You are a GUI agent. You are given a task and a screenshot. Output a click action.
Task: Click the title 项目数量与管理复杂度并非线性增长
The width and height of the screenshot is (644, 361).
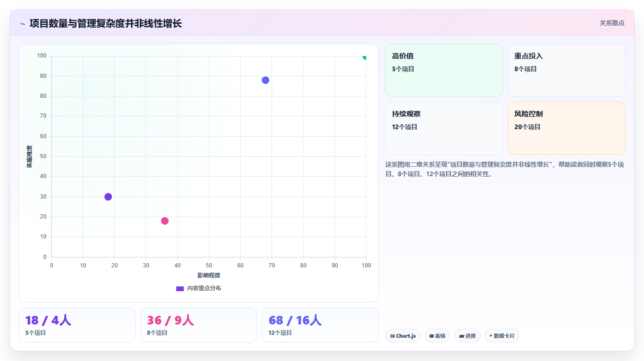106,23
